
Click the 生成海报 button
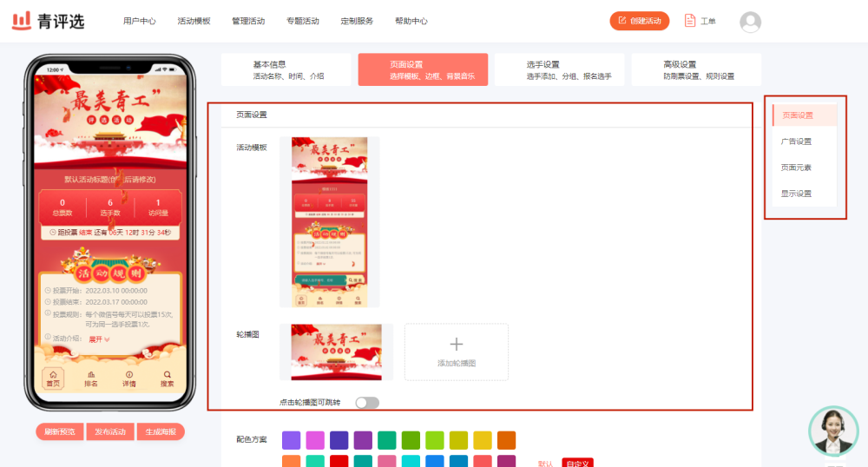[161, 431]
